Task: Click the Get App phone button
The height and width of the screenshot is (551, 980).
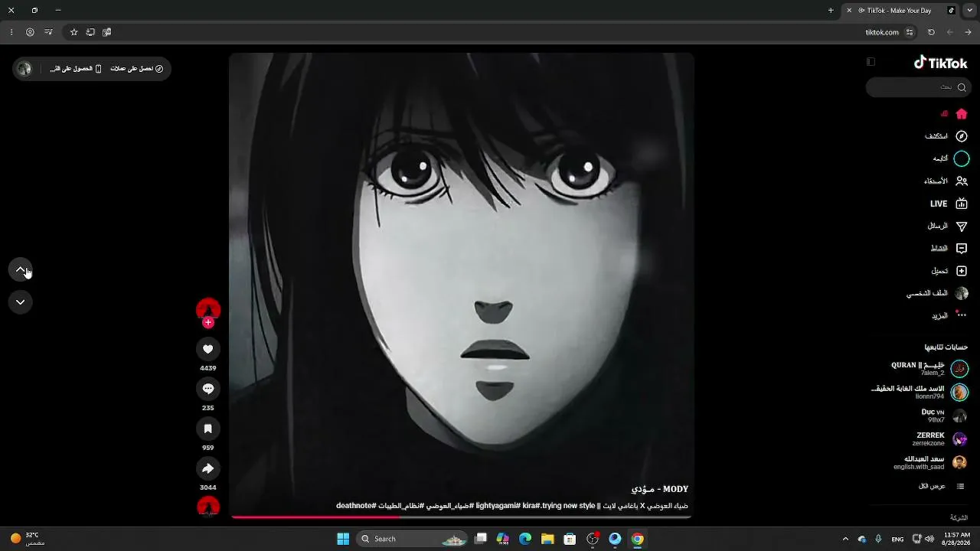Action: click(x=76, y=69)
